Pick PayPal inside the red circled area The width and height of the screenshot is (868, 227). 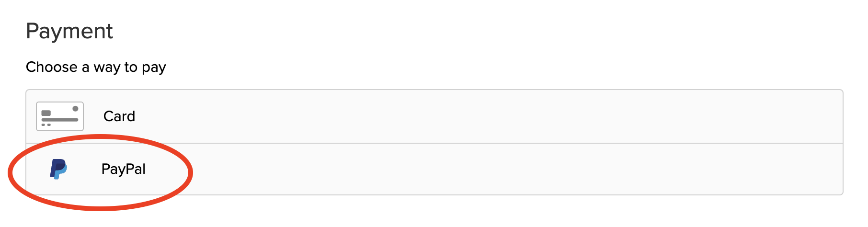tap(124, 169)
